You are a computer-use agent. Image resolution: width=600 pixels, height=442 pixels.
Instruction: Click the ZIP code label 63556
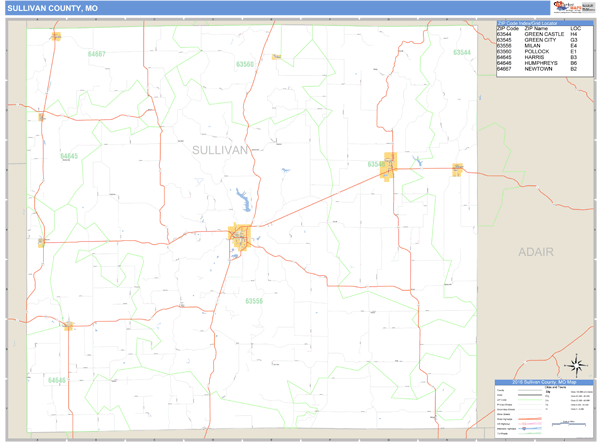tap(254, 300)
